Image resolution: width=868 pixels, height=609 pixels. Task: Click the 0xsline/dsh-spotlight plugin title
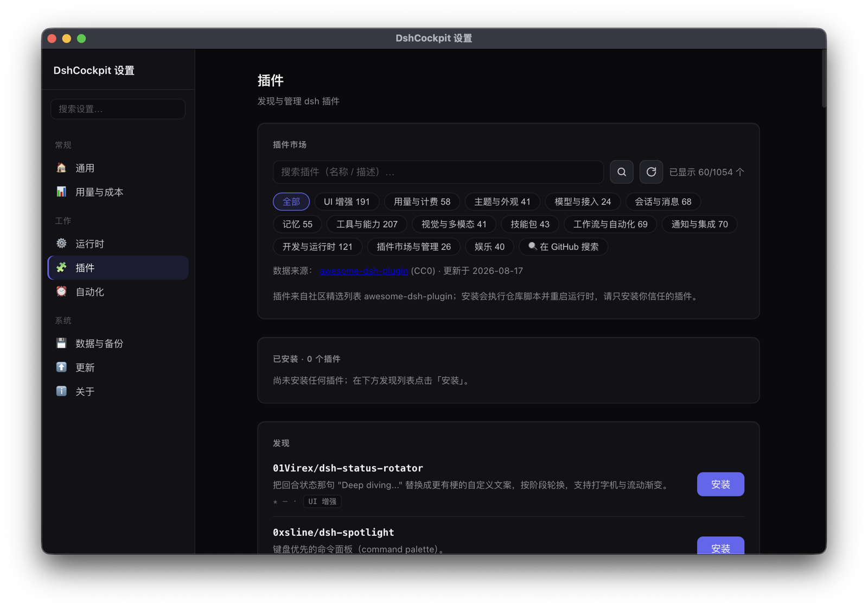click(333, 533)
